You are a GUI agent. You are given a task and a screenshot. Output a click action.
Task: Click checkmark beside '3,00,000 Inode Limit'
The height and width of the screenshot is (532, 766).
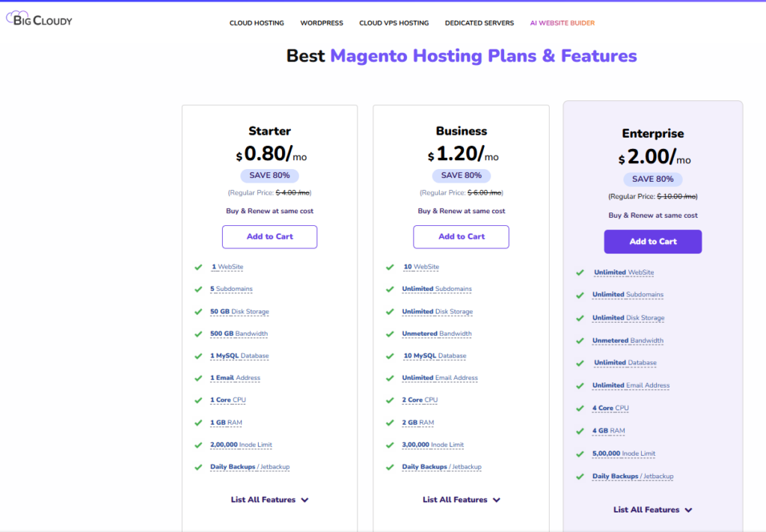(390, 445)
